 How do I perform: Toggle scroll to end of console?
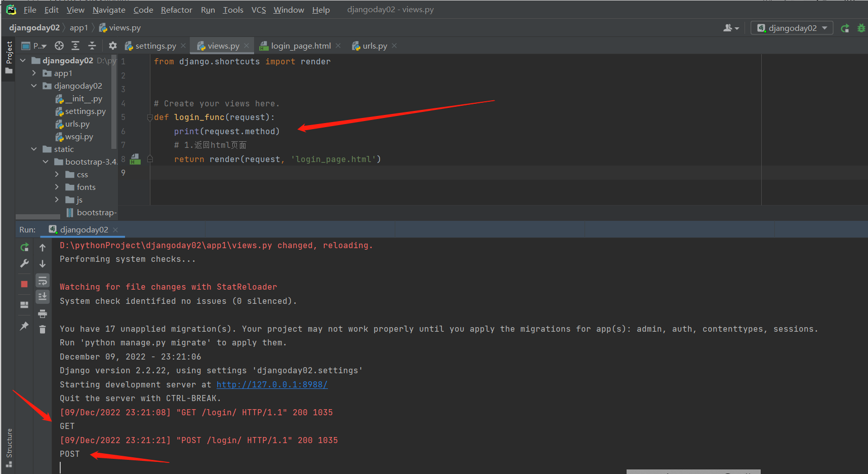(43, 297)
